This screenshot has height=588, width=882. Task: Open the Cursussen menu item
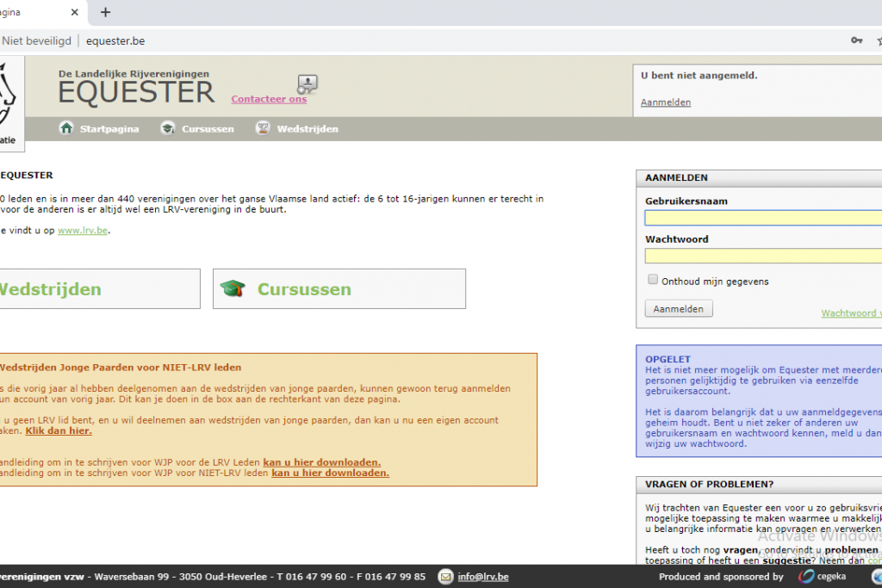[x=208, y=129]
